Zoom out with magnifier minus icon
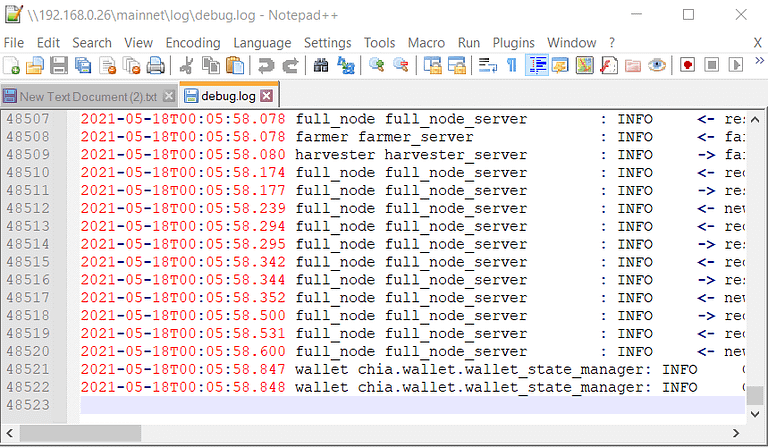The width and height of the screenshot is (768, 448). point(401,65)
